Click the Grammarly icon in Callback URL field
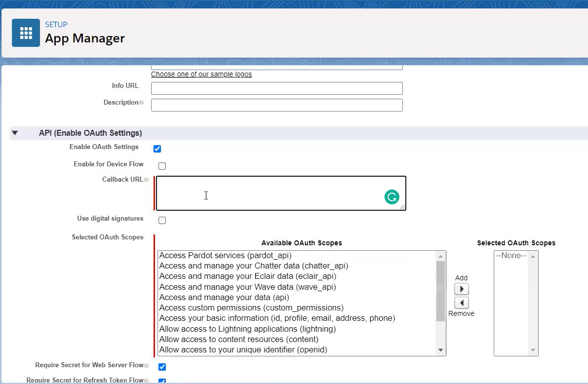The image size is (588, 384). click(x=392, y=197)
